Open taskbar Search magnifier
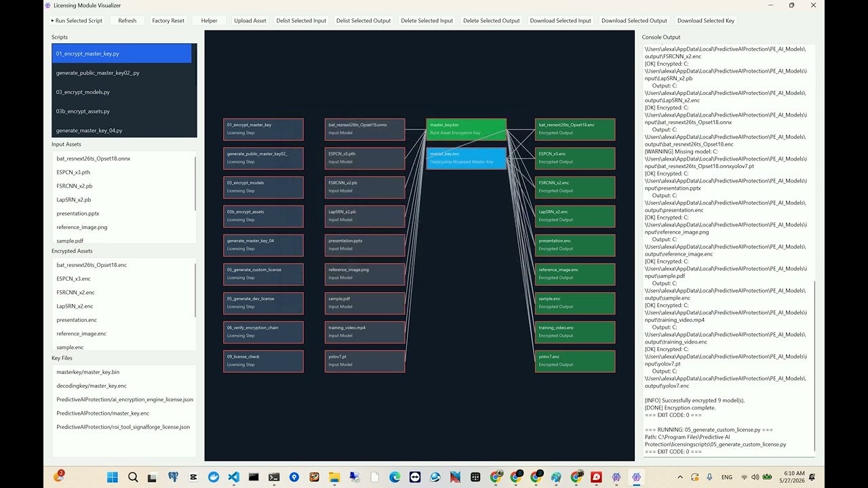This screenshot has width=868, height=488. (133, 477)
